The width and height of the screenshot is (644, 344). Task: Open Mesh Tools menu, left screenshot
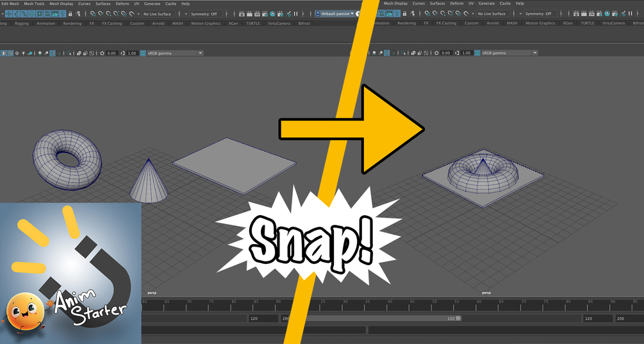(34, 4)
